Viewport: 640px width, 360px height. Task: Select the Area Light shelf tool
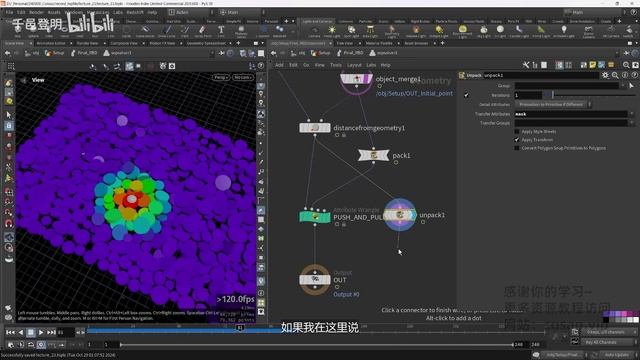point(370,31)
